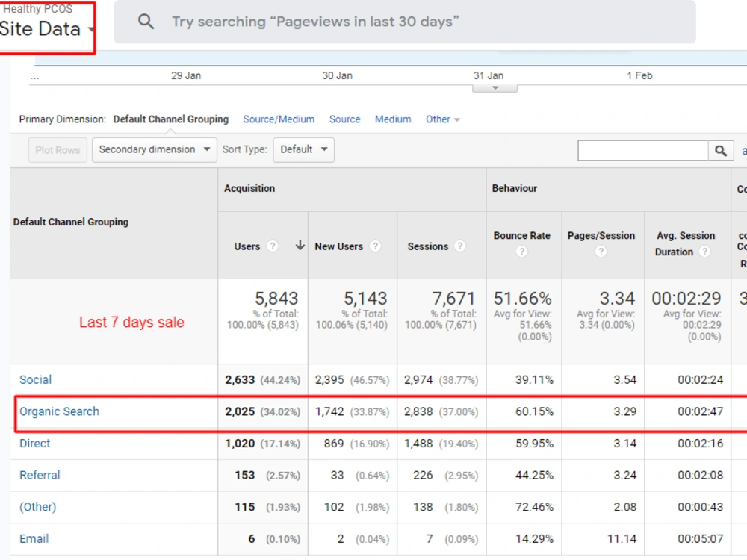Click Email session duration 00:05:07

click(701, 538)
